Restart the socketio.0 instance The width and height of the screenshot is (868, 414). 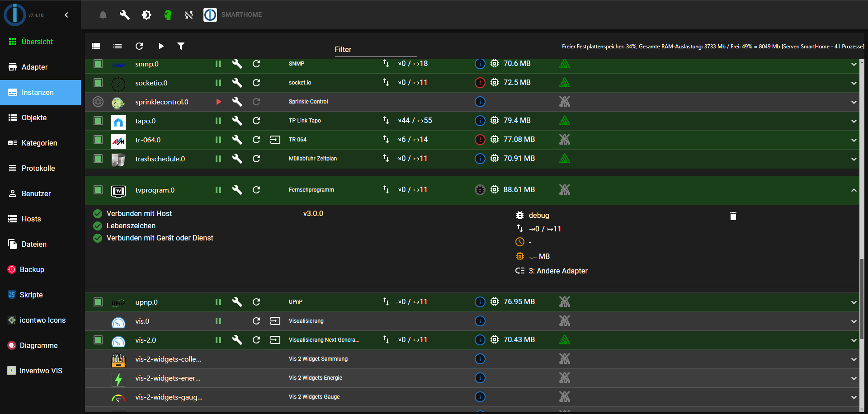[256, 83]
